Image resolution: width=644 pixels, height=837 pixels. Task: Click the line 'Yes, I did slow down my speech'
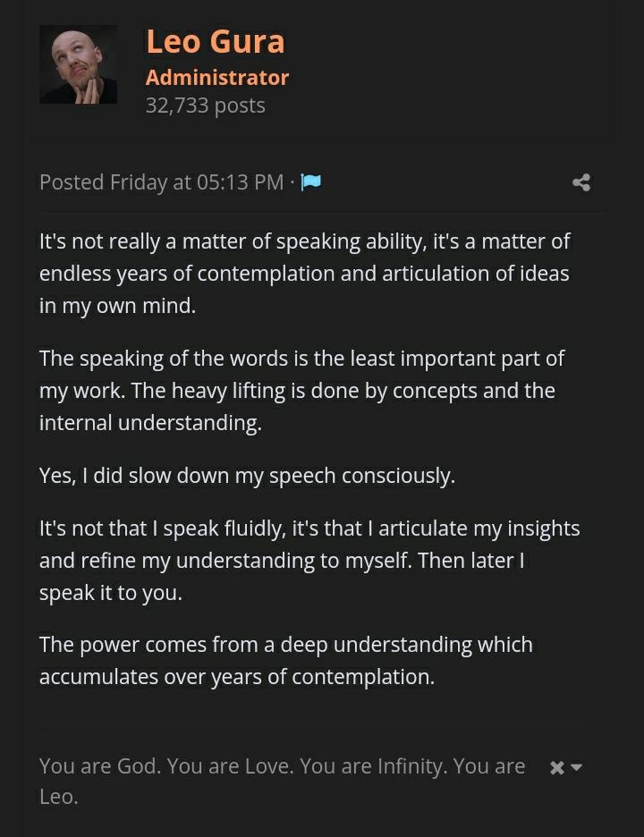click(x=247, y=476)
